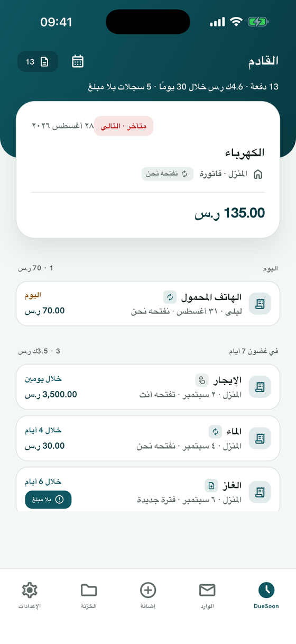This screenshot has height=644, width=296.
Task: Open the 13 documents counter badge
Action: pyautogui.click(x=38, y=61)
